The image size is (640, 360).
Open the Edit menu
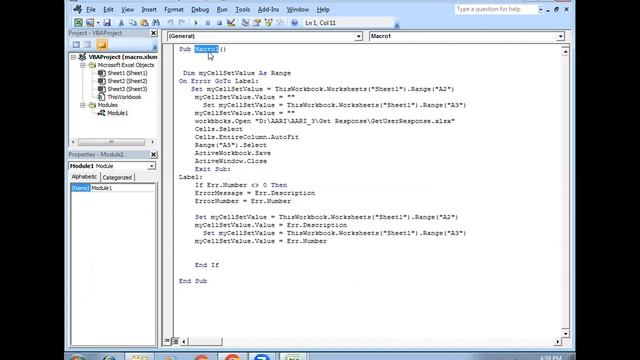(x=108, y=9)
